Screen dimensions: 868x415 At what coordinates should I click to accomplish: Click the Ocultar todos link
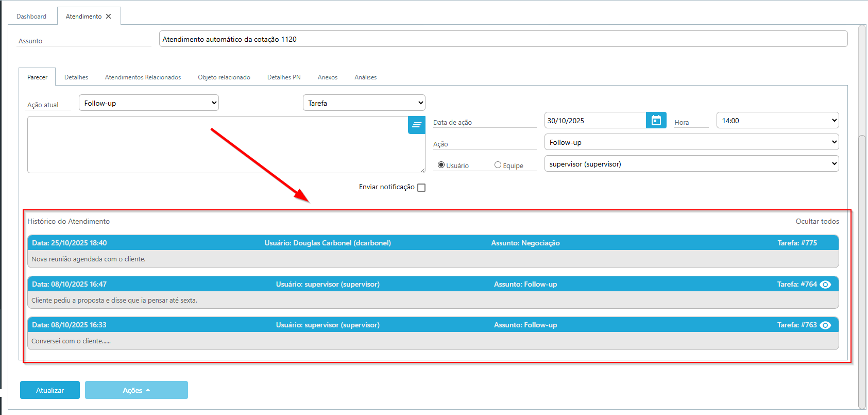click(817, 221)
